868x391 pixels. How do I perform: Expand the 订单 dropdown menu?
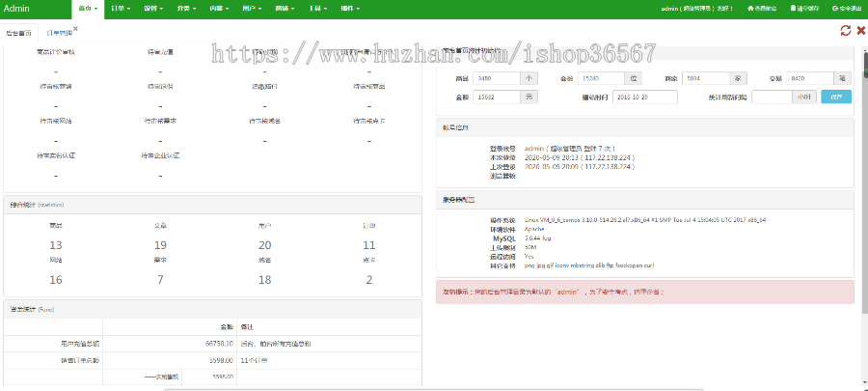pyautogui.click(x=121, y=8)
